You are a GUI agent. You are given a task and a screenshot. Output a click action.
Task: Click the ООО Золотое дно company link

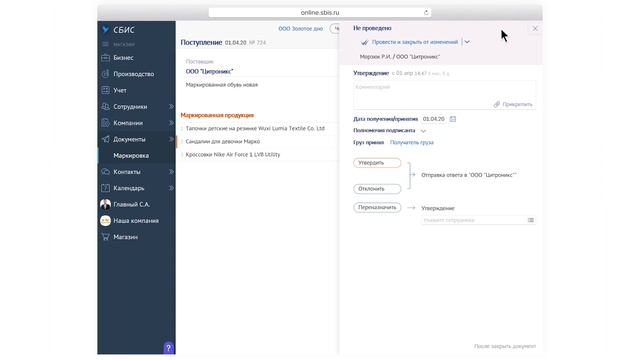(300, 29)
